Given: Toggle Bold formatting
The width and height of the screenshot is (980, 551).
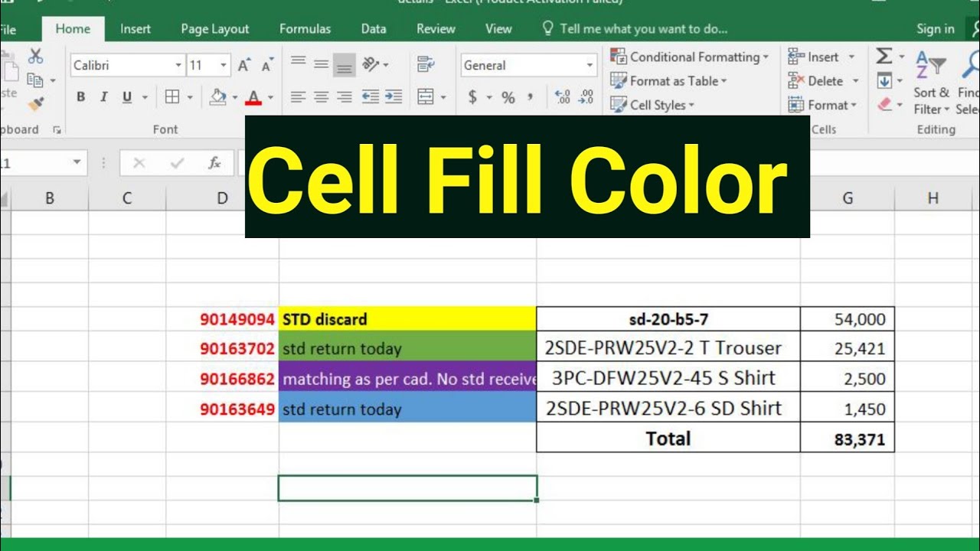Looking at the screenshot, I should (81, 97).
